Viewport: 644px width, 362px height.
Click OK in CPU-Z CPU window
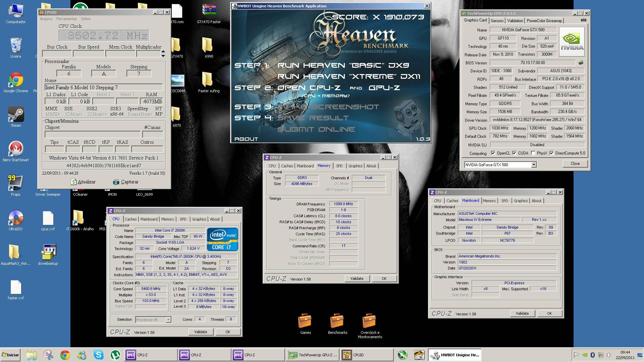coord(228,332)
